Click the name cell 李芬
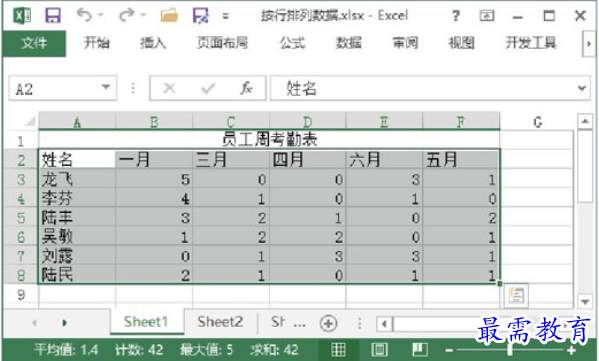The width and height of the screenshot is (599, 361). tap(77, 198)
